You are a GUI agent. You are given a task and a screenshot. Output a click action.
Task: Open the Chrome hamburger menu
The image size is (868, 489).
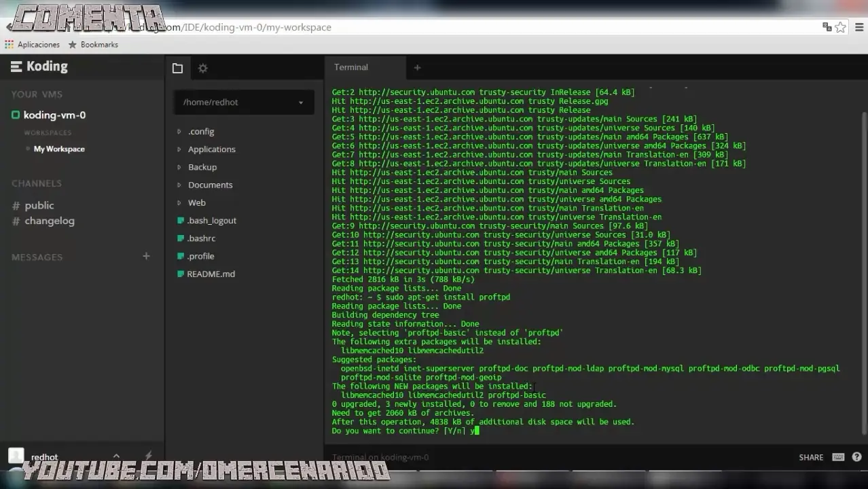[860, 27]
